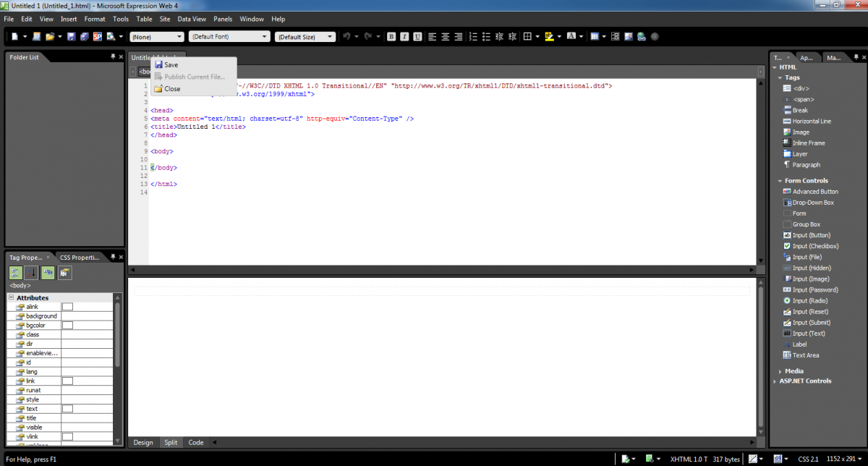Click the Preview in Browser icon
This screenshot has width=868, height=466.
[x=111, y=36]
